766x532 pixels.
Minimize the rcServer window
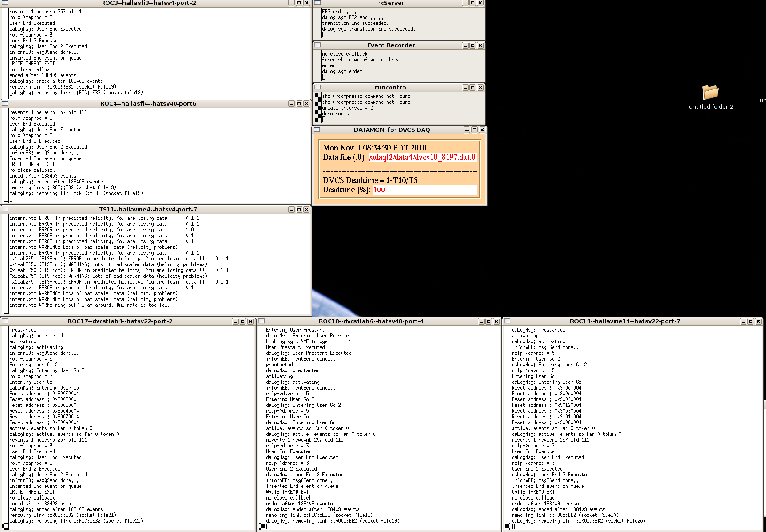(465, 3)
